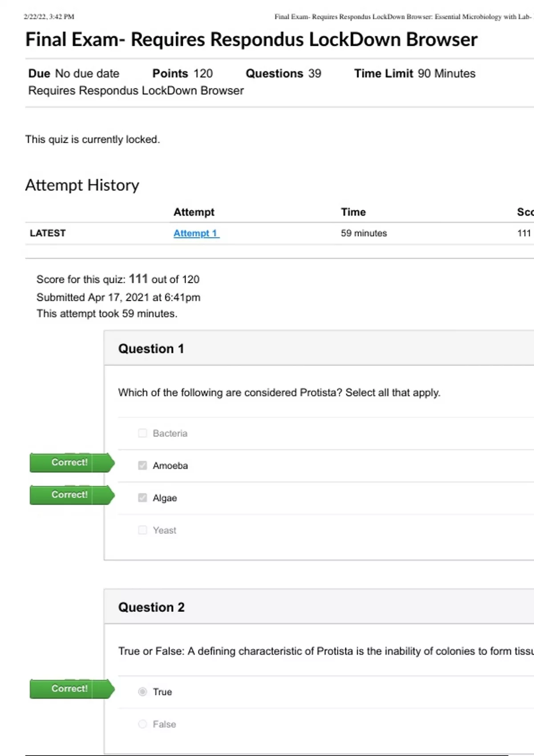The height and width of the screenshot is (756, 534).
Task: Click the quiz currently locked notice
Action: (93, 140)
